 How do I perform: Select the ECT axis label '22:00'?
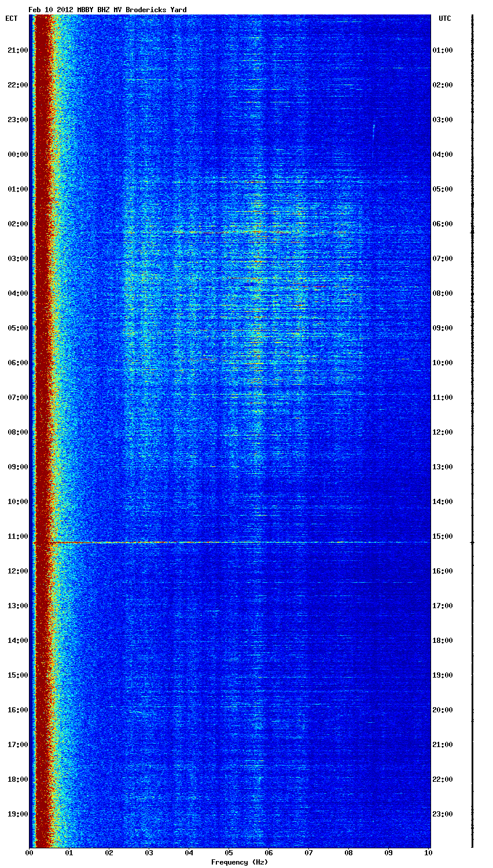pos(17,85)
